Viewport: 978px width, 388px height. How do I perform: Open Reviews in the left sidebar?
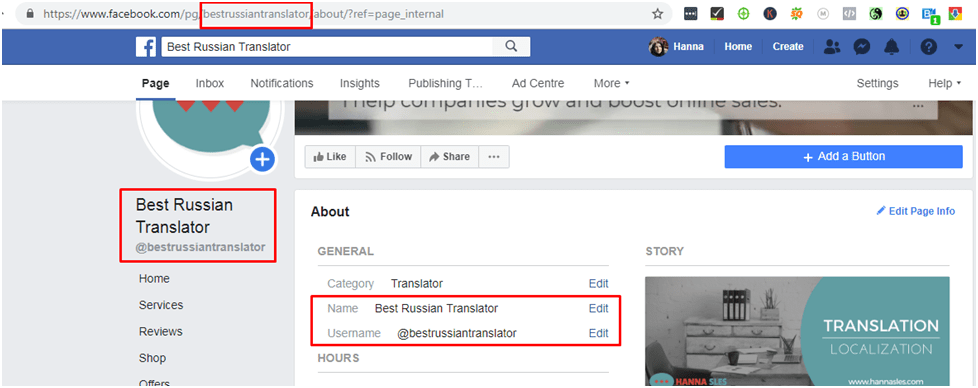tap(160, 331)
